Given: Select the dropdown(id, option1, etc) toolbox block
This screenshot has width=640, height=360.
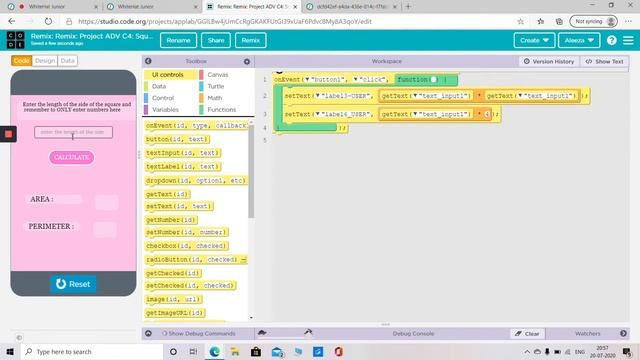Looking at the screenshot, I should click(196, 180).
